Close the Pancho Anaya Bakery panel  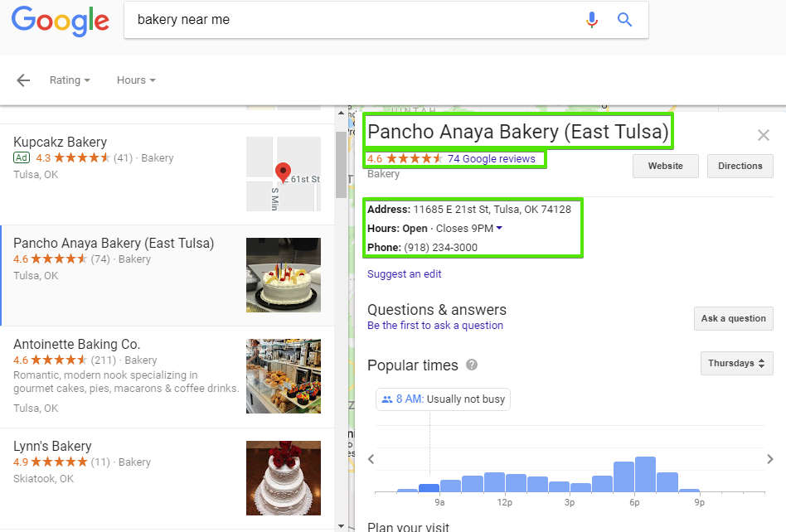764,135
